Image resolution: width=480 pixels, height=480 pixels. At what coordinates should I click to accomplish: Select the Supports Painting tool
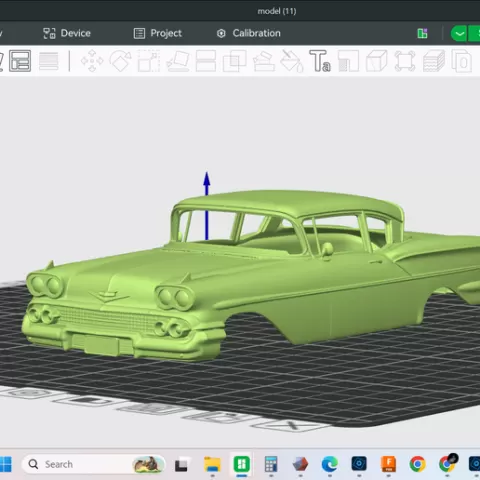coord(264,61)
